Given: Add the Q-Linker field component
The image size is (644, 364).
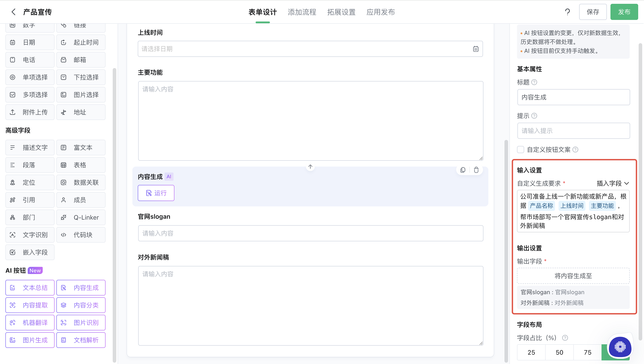Looking at the screenshot, I should pyautogui.click(x=81, y=217).
